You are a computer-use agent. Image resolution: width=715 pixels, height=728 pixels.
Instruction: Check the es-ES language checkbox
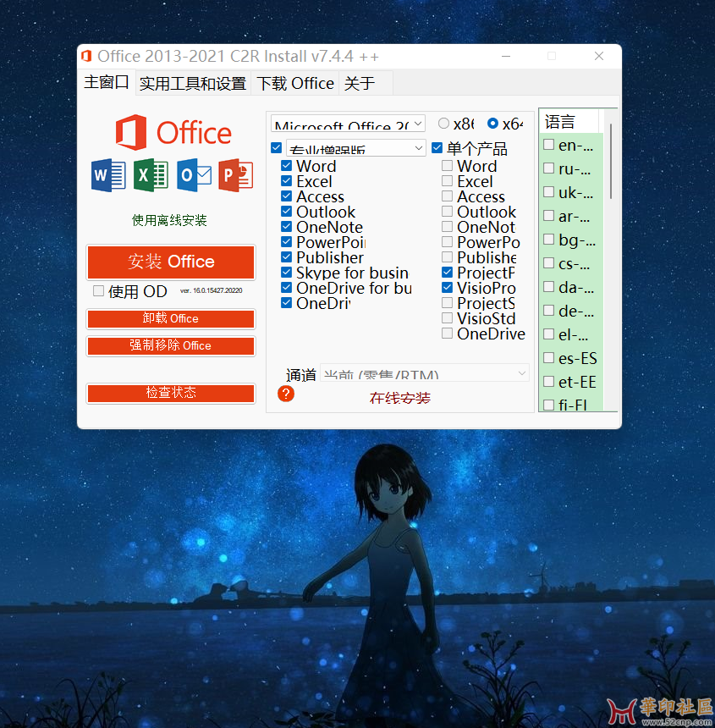[x=549, y=358]
